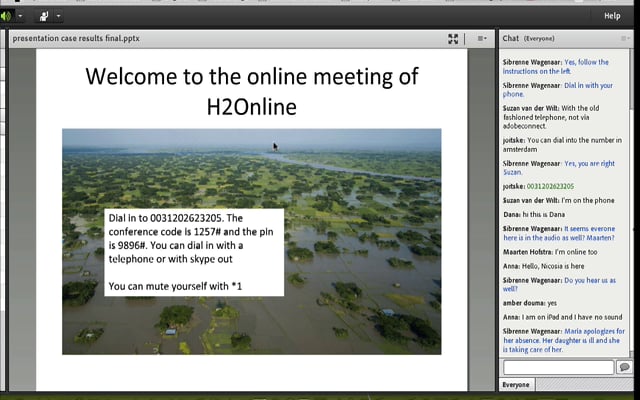Click Dana's message 'hi this is Dana'
640x400 pixels.
(534, 214)
